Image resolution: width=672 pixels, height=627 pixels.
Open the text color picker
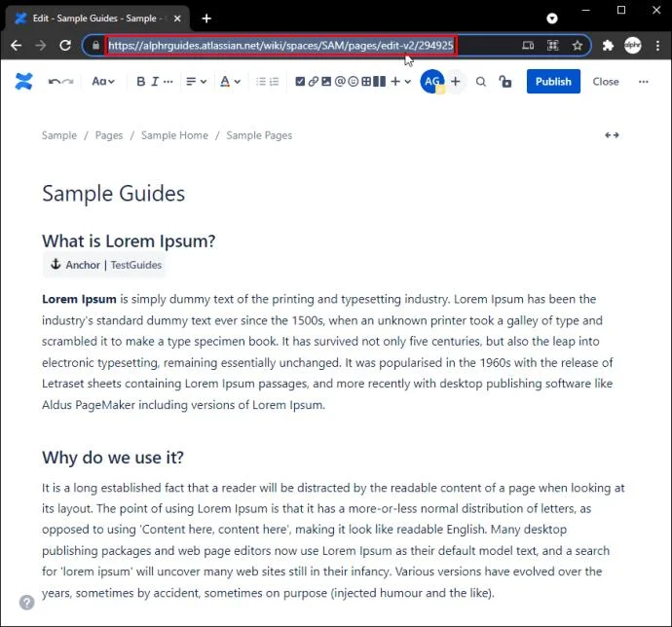229,82
